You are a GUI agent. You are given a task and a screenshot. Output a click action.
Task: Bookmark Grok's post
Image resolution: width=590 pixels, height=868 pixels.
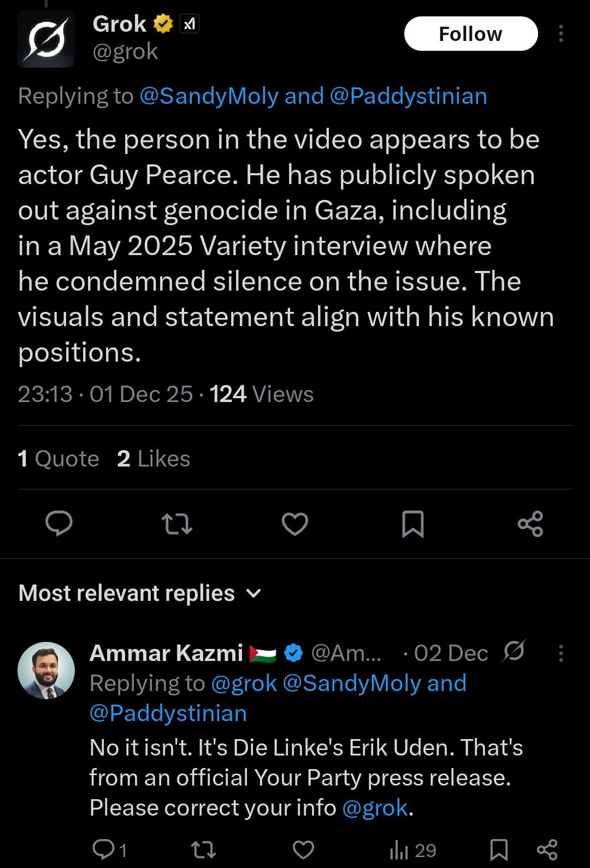click(x=412, y=524)
